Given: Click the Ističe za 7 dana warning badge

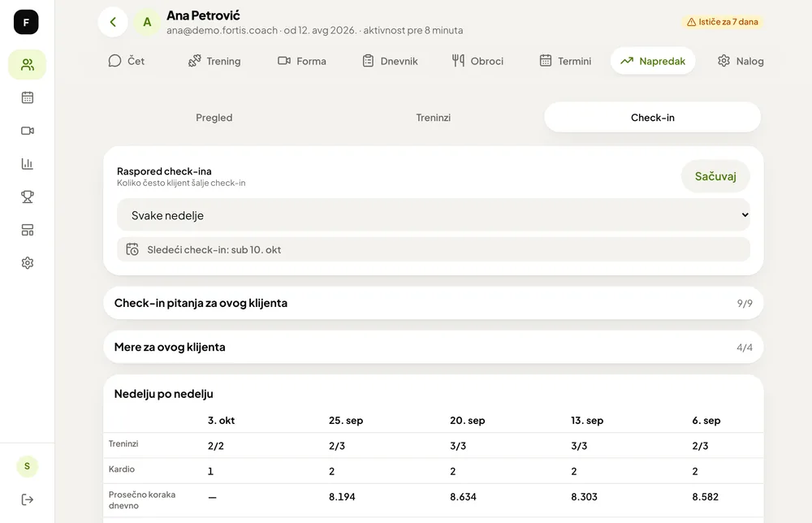Looking at the screenshot, I should (722, 22).
